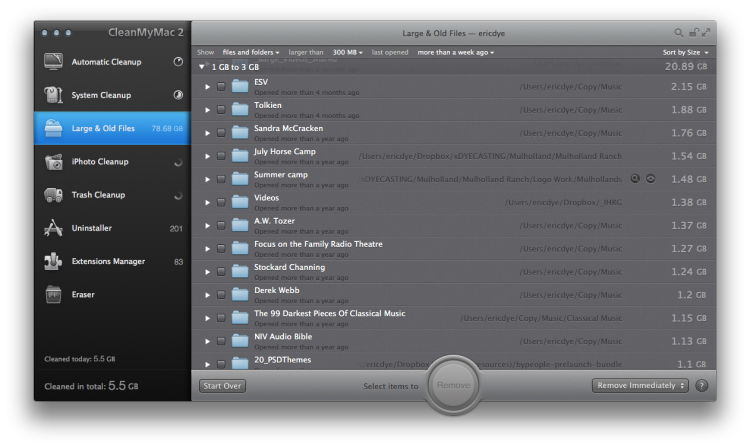Quick Look Summer camp eye icon
This screenshot has width=750, height=448.
651,179
